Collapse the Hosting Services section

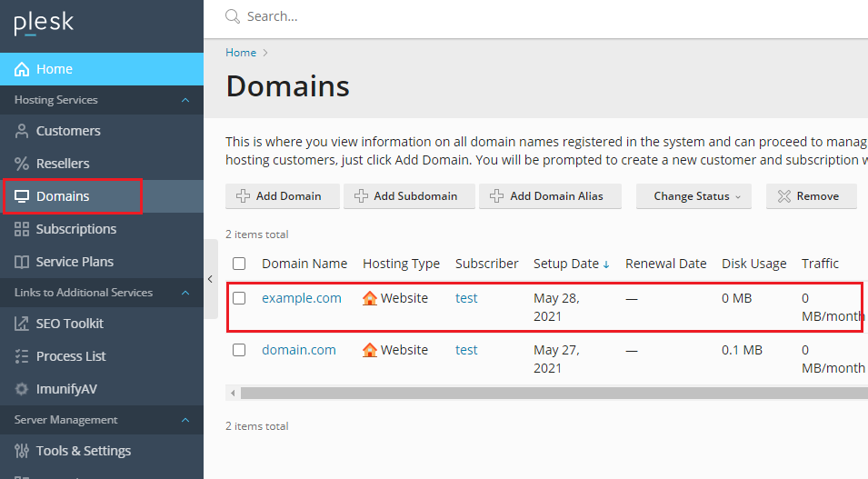[185, 100]
